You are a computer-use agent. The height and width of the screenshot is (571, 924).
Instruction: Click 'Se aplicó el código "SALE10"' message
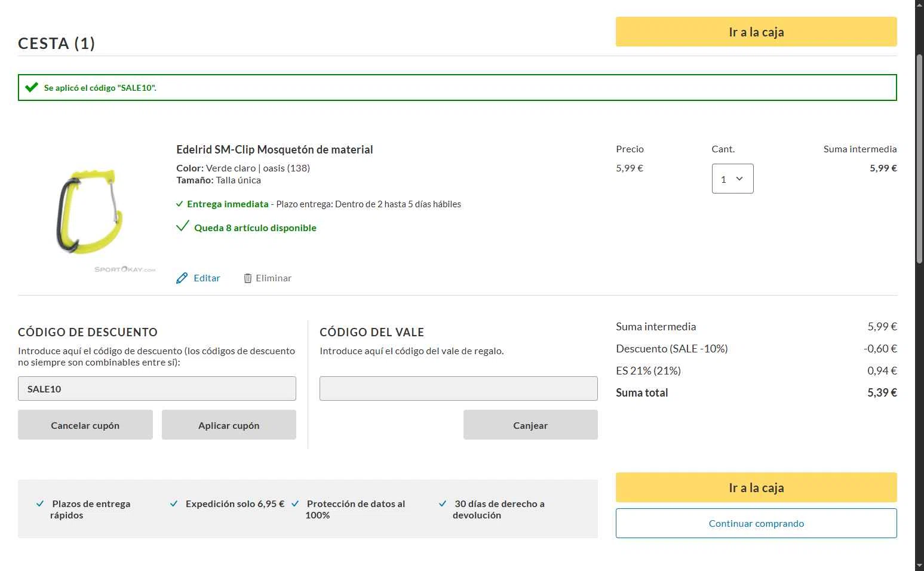pos(100,88)
